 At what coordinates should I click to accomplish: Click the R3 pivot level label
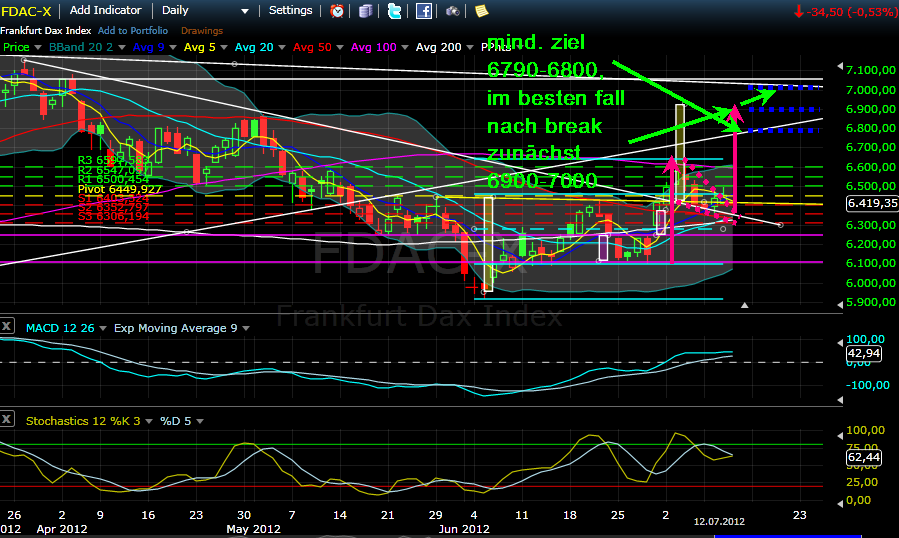pyautogui.click(x=112, y=160)
